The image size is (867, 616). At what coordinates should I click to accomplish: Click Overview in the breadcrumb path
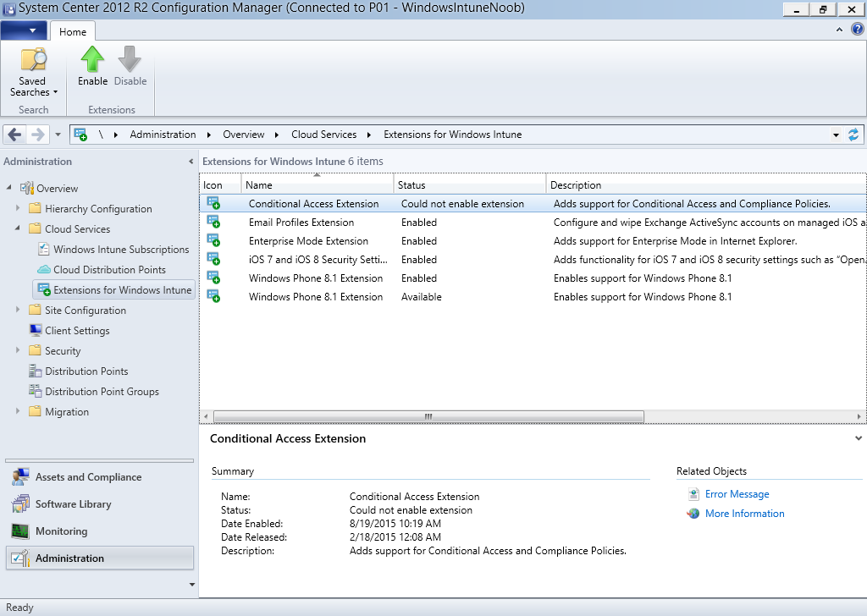(x=243, y=135)
